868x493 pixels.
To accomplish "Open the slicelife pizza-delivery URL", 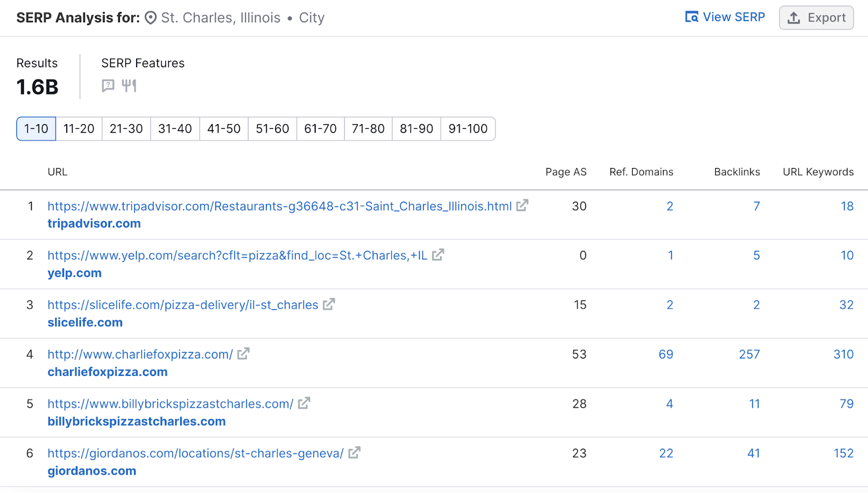I will coord(183,305).
